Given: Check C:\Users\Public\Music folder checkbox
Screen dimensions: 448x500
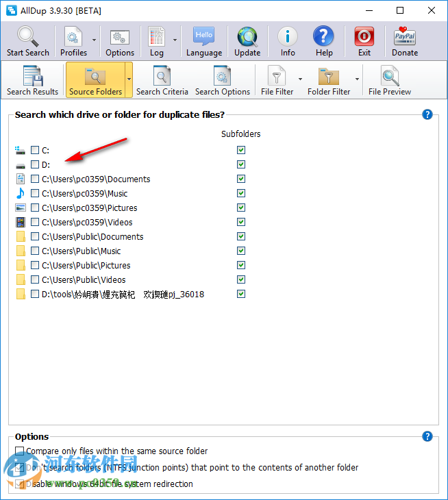Looking at the screenshot, I should [x=35, y=251].
